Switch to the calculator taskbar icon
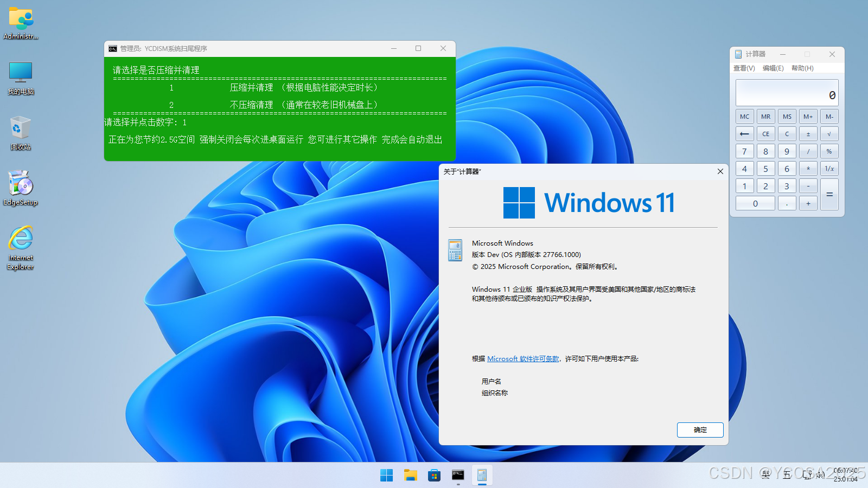 pyautogui.click(x=482, y=476)
